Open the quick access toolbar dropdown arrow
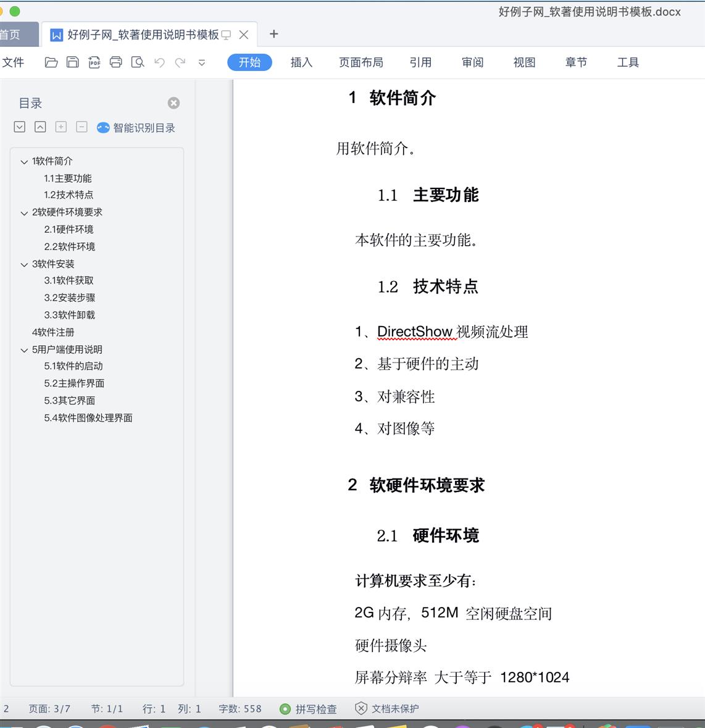705x728 pixels. (202, 63)
